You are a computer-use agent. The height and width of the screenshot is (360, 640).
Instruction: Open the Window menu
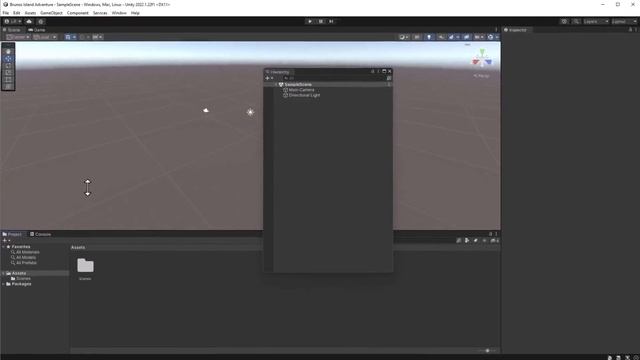point(119,13)
